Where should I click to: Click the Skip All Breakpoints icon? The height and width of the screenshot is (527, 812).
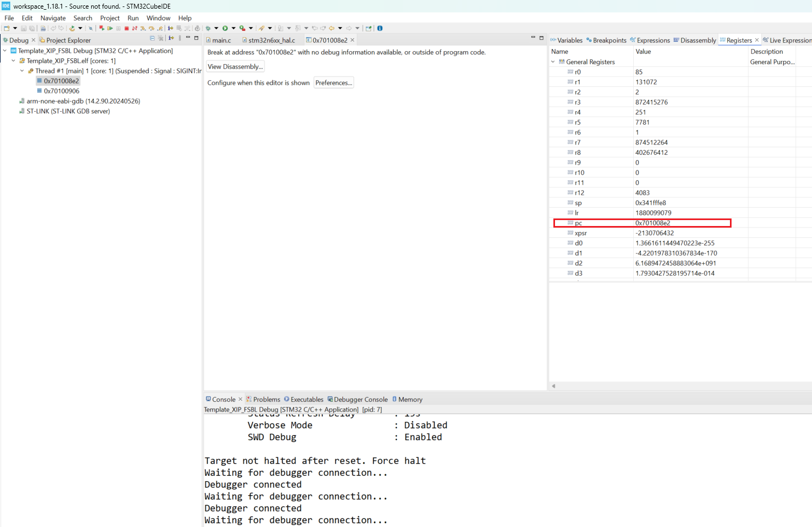[x=91, y=28]
